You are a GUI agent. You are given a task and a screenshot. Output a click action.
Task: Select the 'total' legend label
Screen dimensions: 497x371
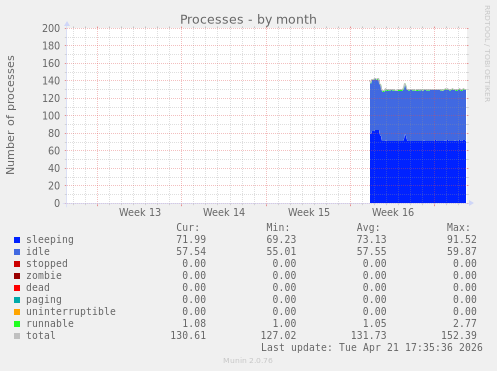click(x=41, y=335)
